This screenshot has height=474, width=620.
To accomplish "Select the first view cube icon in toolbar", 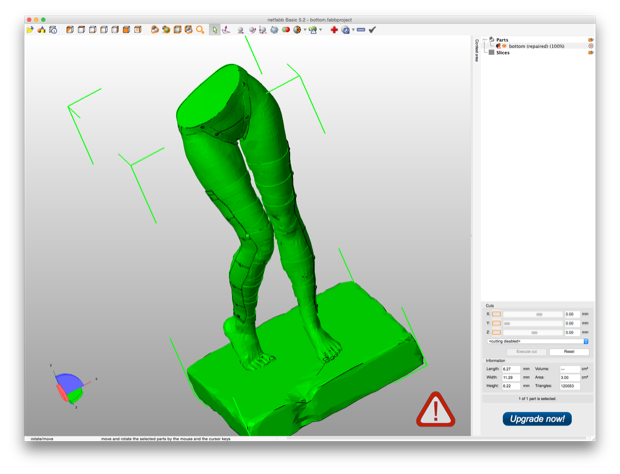I will [x=70, y=30].
